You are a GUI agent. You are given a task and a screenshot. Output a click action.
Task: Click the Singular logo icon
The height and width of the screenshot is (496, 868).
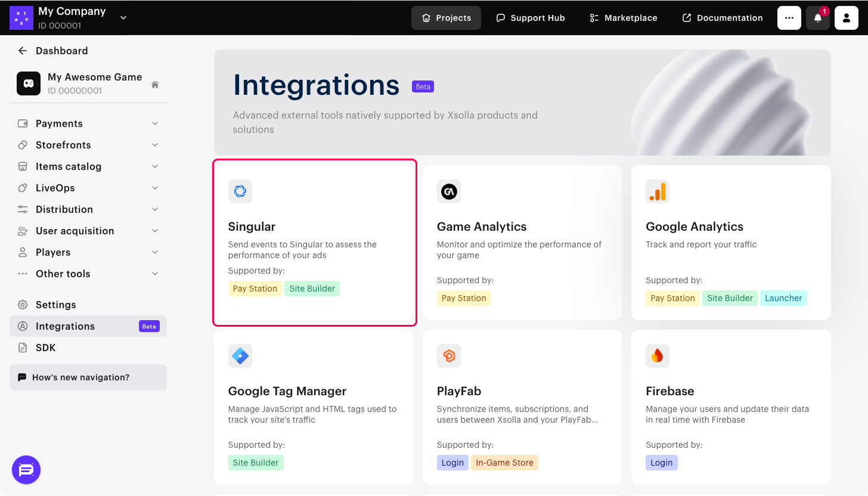pos(240,191)
